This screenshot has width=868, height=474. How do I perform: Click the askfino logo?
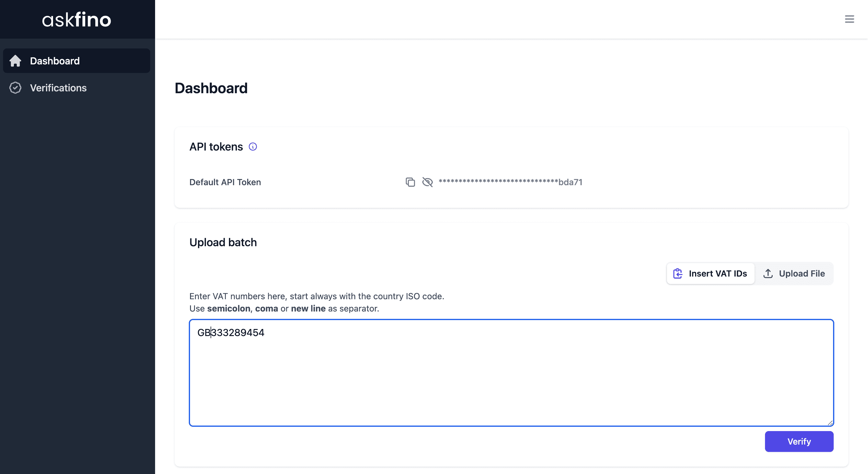[x=77, y=20]
